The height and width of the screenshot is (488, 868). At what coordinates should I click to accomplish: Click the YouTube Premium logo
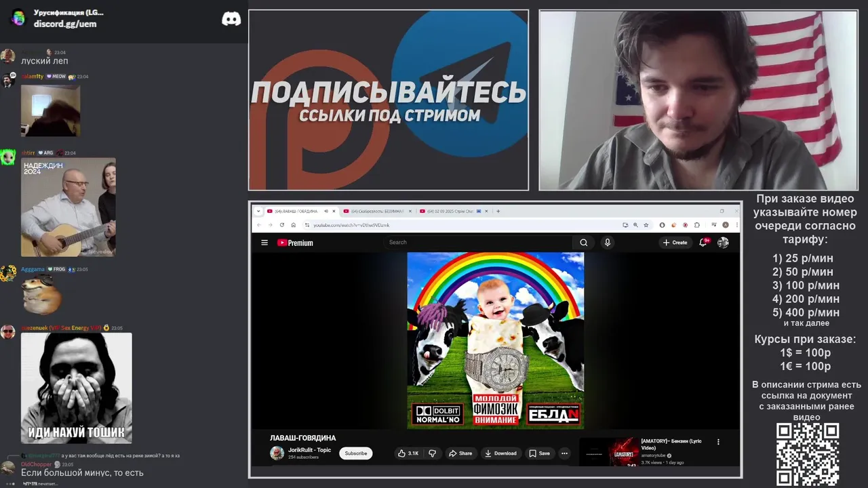pos(295,243)
